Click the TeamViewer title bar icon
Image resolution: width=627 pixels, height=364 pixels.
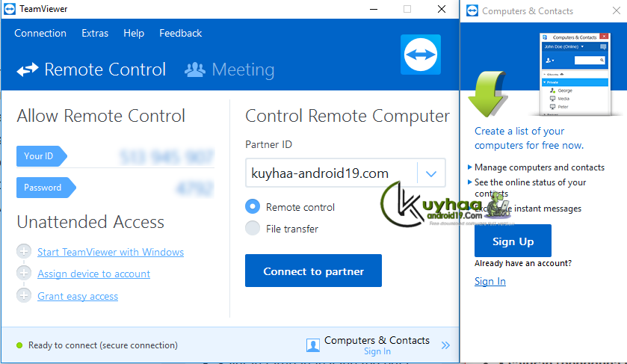(10, 9)
